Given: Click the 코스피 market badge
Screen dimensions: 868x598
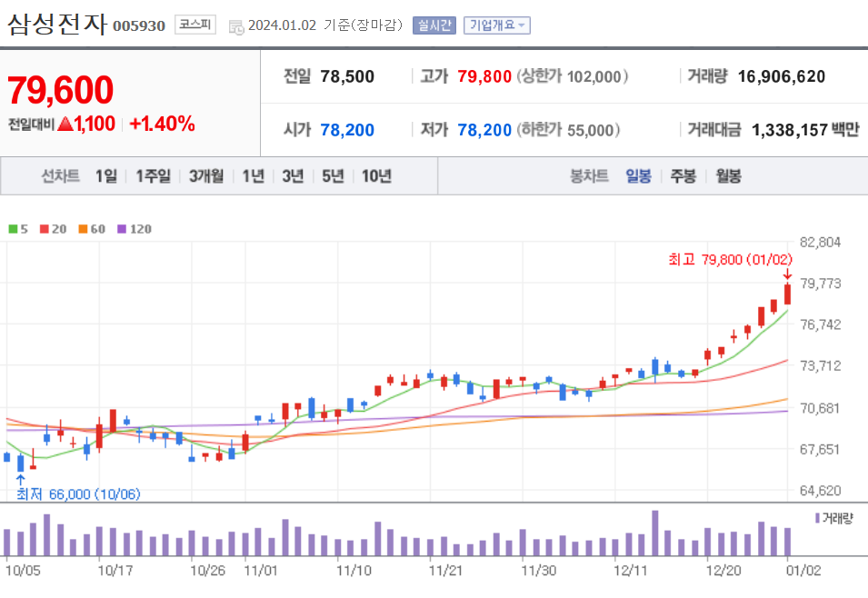Looking at the screenshot, I should [x=195, y=25].
